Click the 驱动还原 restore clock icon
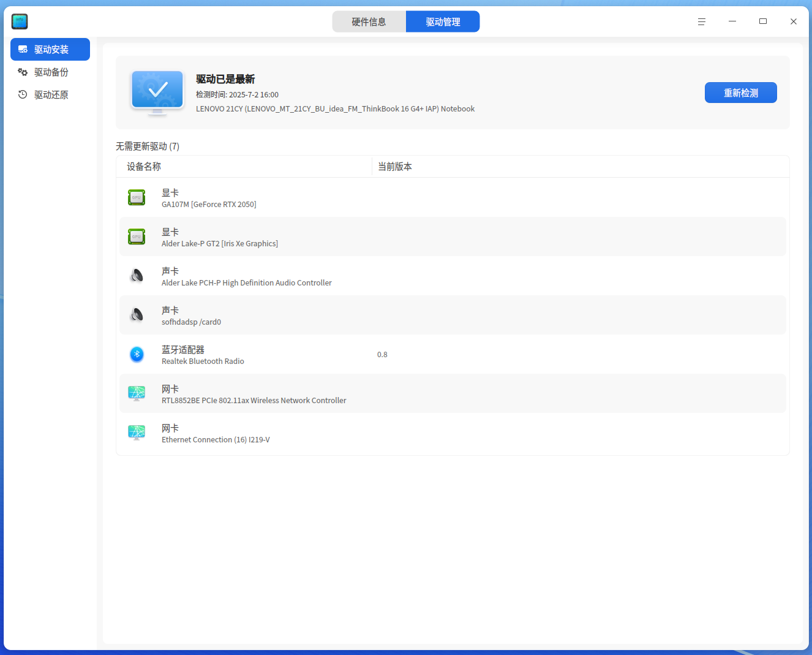The width and height of the screenshot is (812, 655). pyautogui.click(x=23, y=94)
